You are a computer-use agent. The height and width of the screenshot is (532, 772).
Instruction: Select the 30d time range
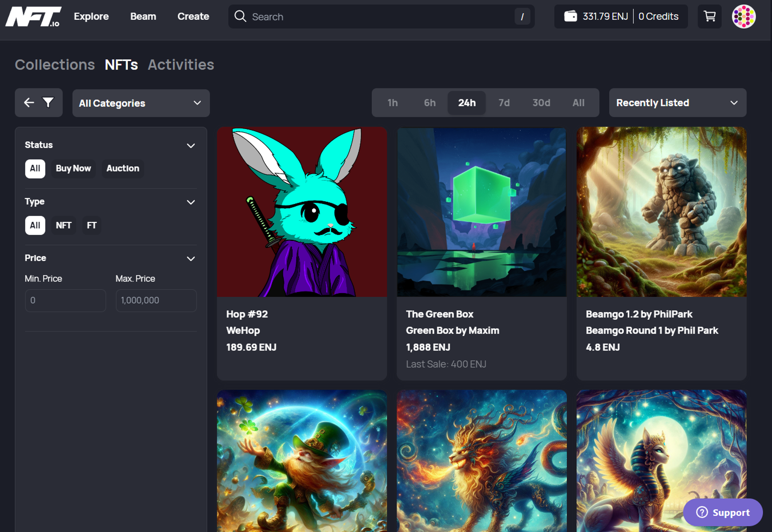(541, 103)
